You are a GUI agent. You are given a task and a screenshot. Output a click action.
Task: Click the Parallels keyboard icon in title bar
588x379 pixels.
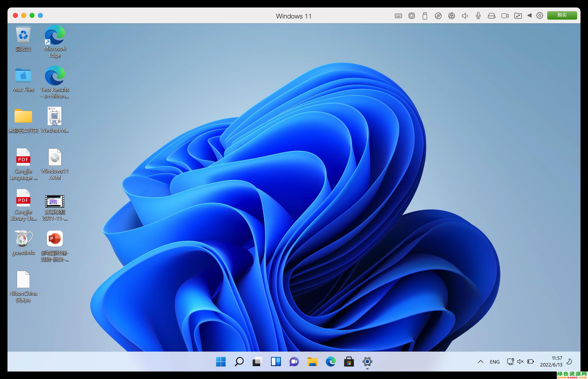click(x=398, y=16)
